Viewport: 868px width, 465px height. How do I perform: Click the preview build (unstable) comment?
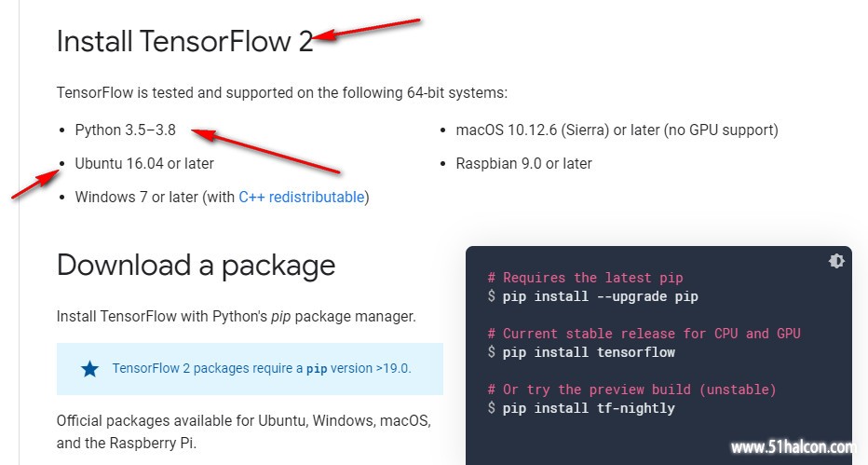[x=631, y=390]
